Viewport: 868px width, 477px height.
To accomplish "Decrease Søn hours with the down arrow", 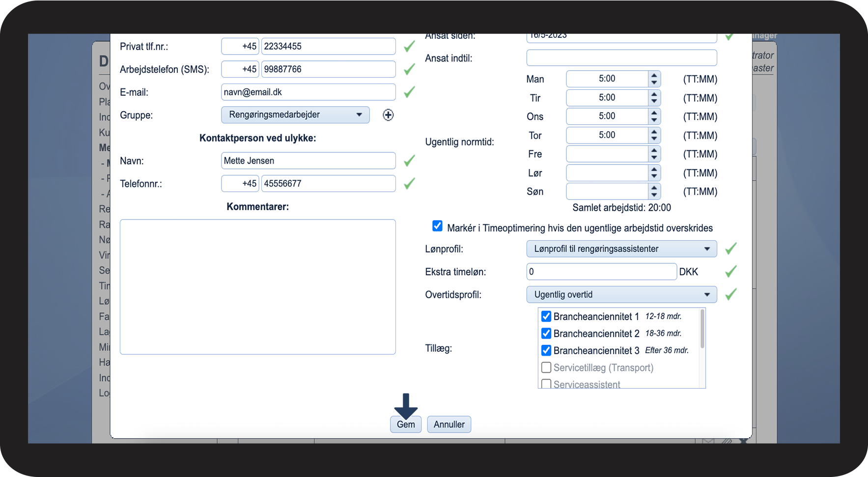I will point(654,196).
